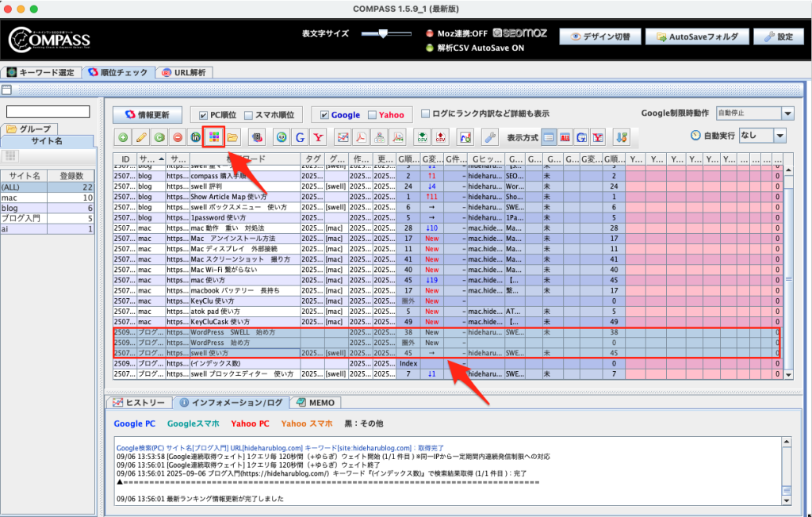Click the blue Google G toolbar icon

point(300,137)
